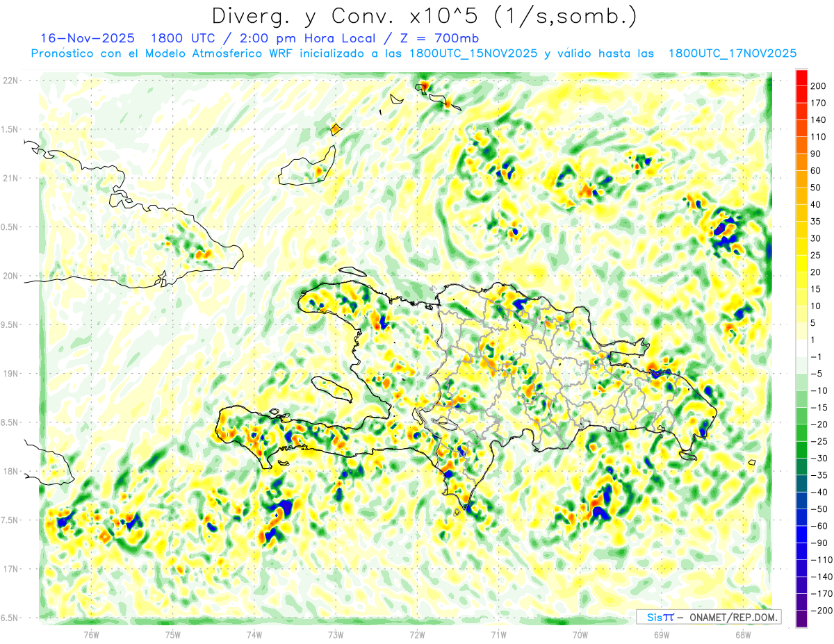
Task: Select the '73W' longitude label
Action: [x=335, y=634]
